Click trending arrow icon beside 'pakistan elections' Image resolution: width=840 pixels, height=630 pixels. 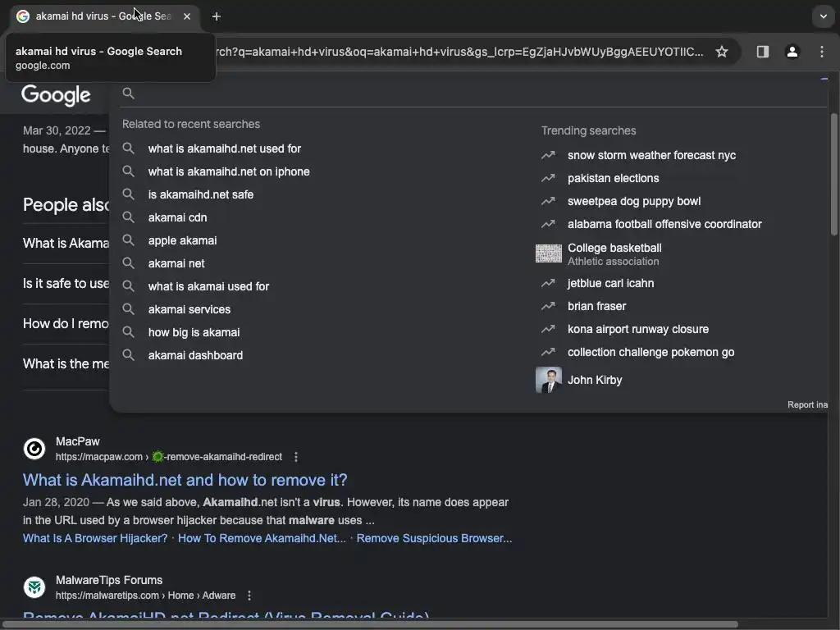tap(548, 178)
